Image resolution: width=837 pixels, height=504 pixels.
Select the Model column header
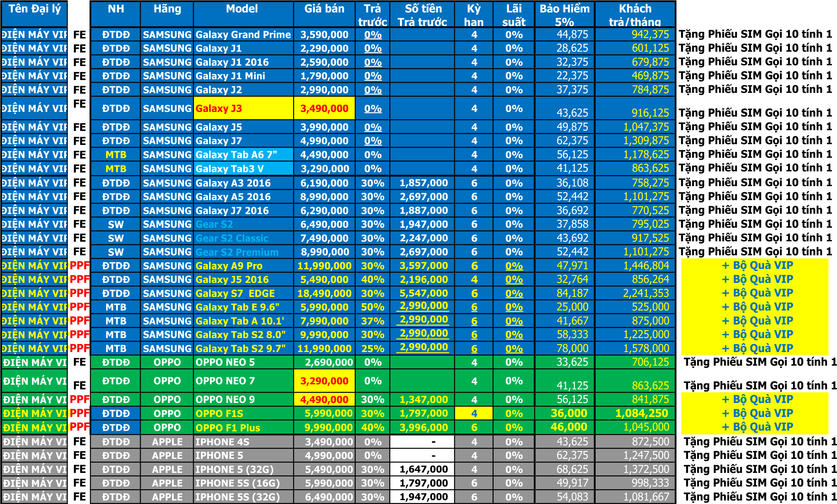pos(243,14)
